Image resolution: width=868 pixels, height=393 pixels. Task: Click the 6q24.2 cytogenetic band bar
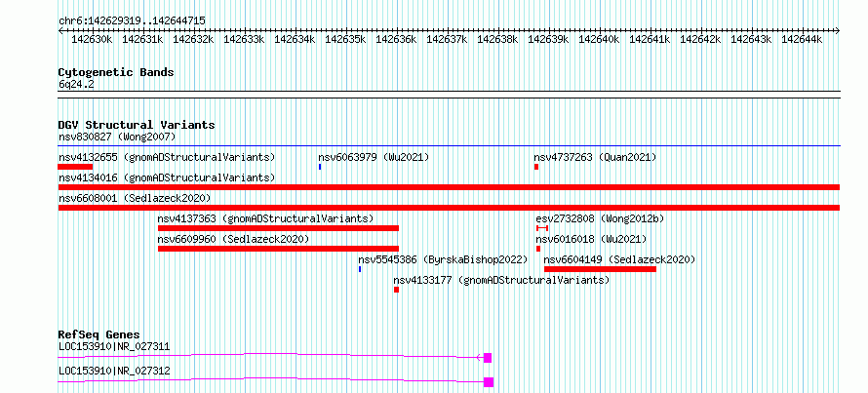pos(449,95)
